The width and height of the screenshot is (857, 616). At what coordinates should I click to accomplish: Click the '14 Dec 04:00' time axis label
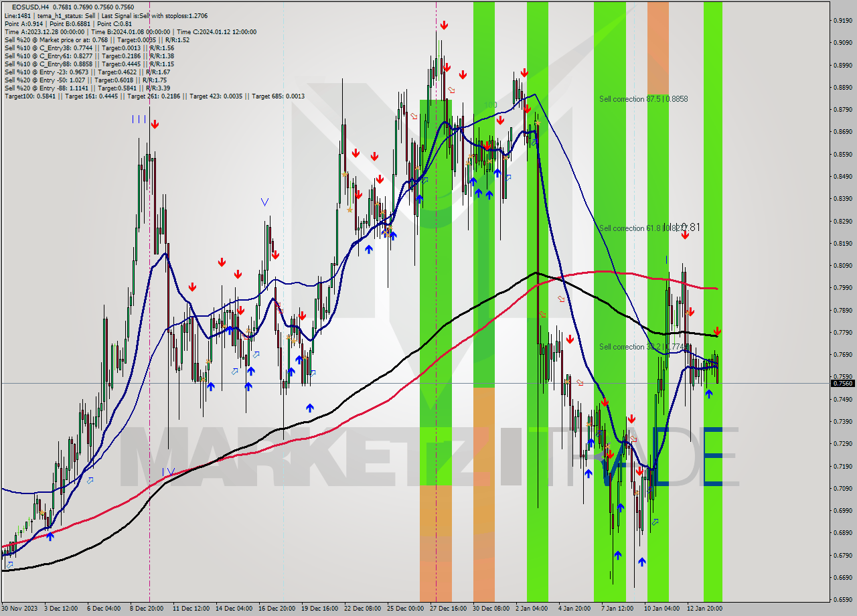[x=234, y=609]
